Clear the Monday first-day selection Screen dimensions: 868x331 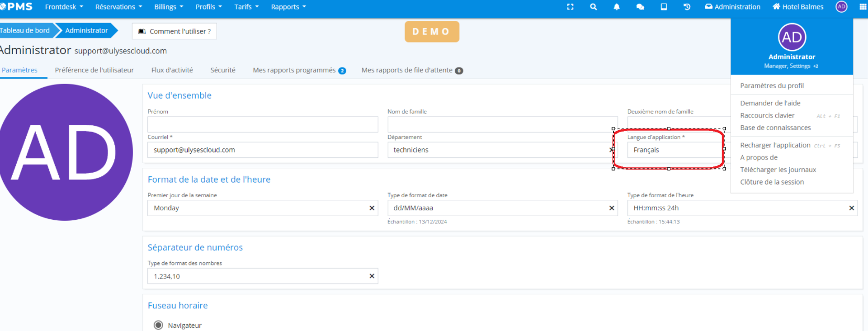click(372, 208)
